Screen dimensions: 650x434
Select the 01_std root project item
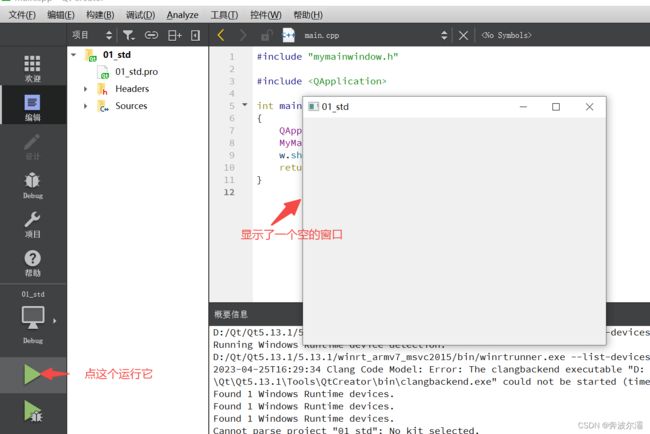tap(116, 55)
